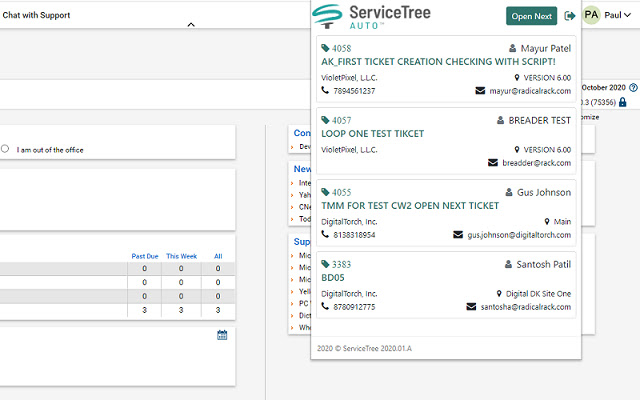This screenshot has height=400, width=640.
Task: Click the This Week column header
Action: (181, 256)
